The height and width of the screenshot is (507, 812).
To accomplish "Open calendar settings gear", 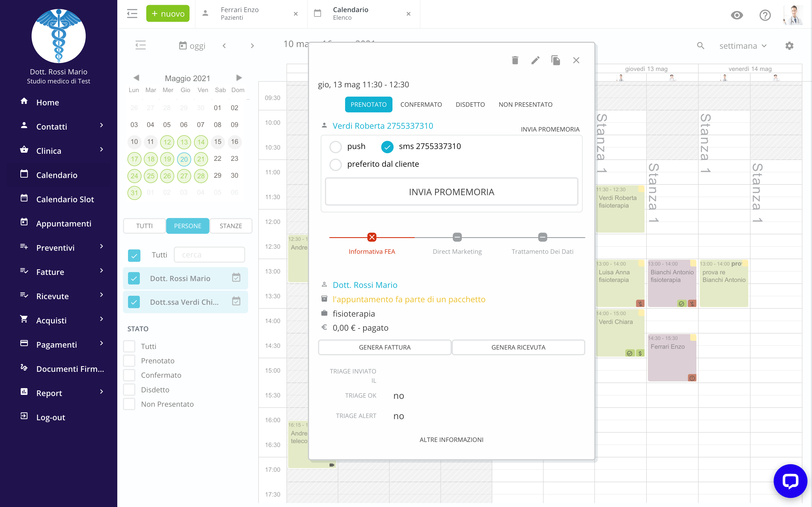I will [789, 46].
